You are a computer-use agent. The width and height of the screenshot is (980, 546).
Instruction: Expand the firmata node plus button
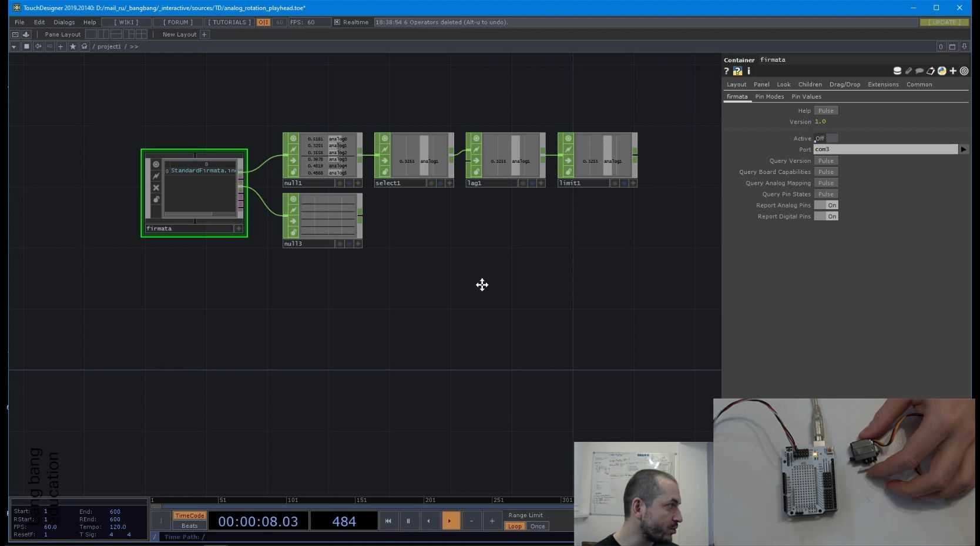click(x=239, y=229)
